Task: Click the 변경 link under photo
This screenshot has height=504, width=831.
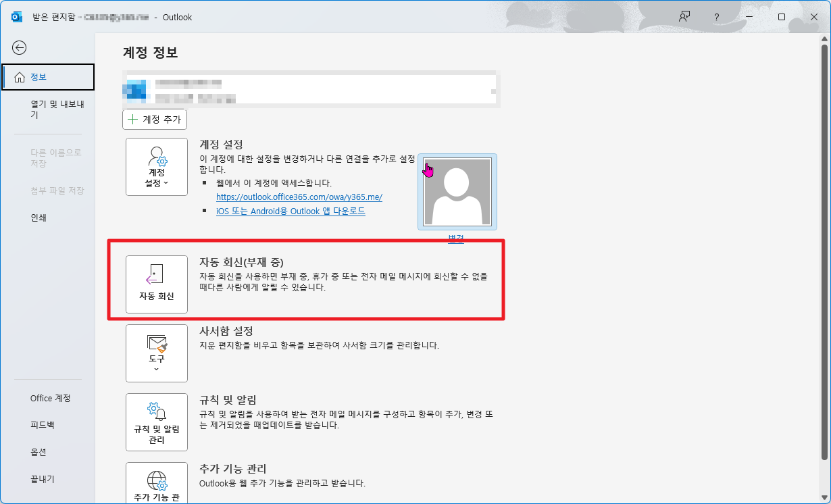Action: (456, 238)
